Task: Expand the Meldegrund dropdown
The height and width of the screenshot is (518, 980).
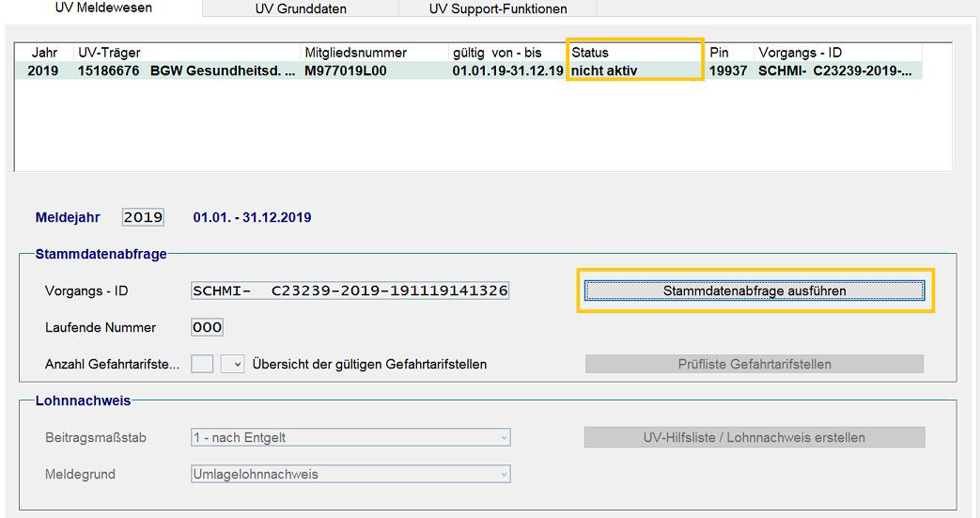Action: [350, 474]
